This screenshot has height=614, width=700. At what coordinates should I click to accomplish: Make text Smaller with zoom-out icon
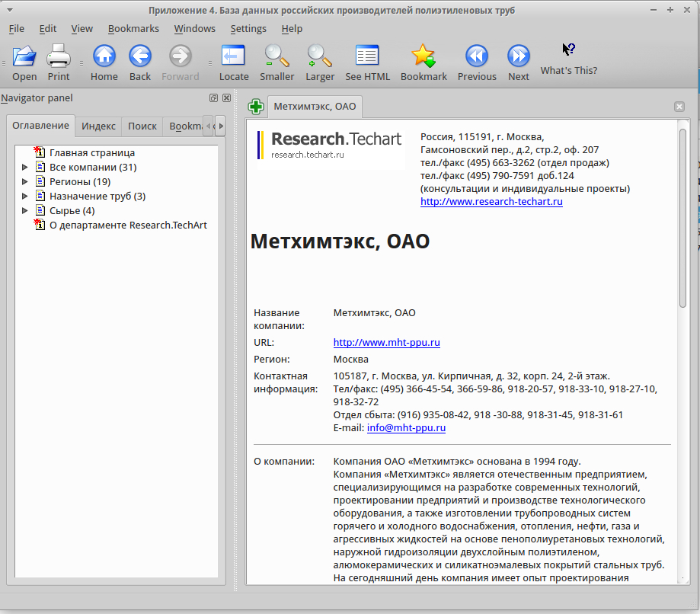coord(276,56)
